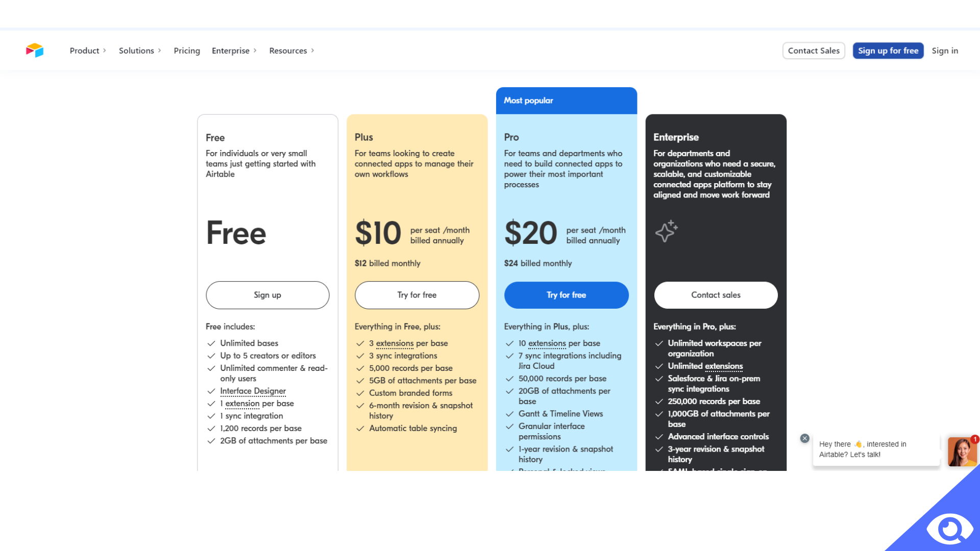The height and width of the screenshot is (551, 980).
Task: Click the checkmark icon next to Unlimited bases
Action: 211,343
